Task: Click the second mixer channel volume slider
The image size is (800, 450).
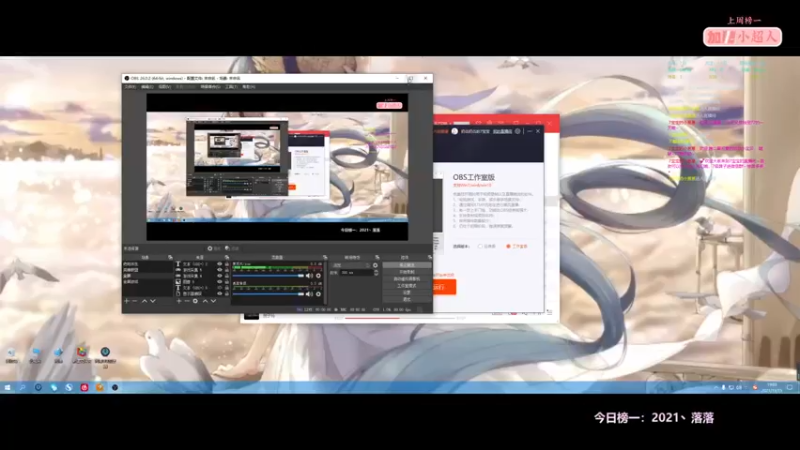Action: click(x=268, y=294)
